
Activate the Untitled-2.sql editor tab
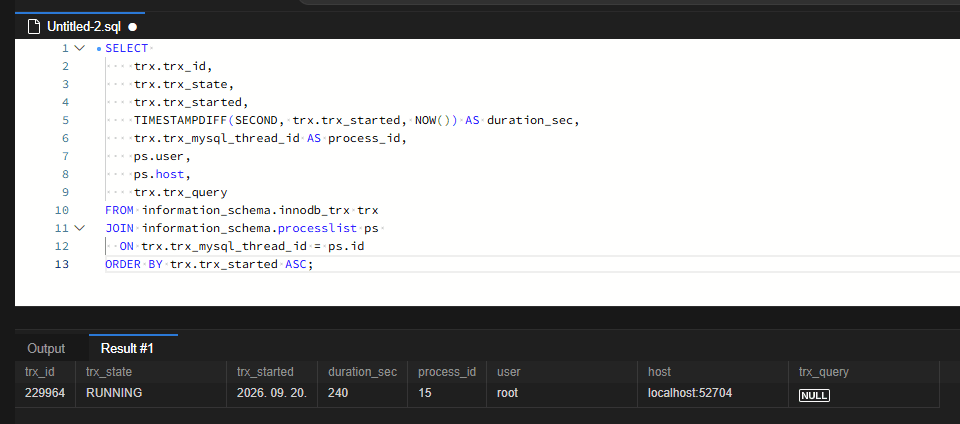(80, 26)
